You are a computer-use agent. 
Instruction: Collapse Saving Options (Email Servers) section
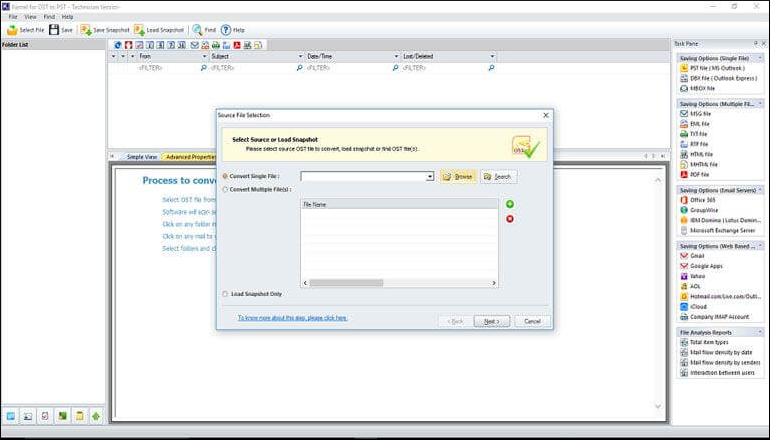click(x=760, y=190)
